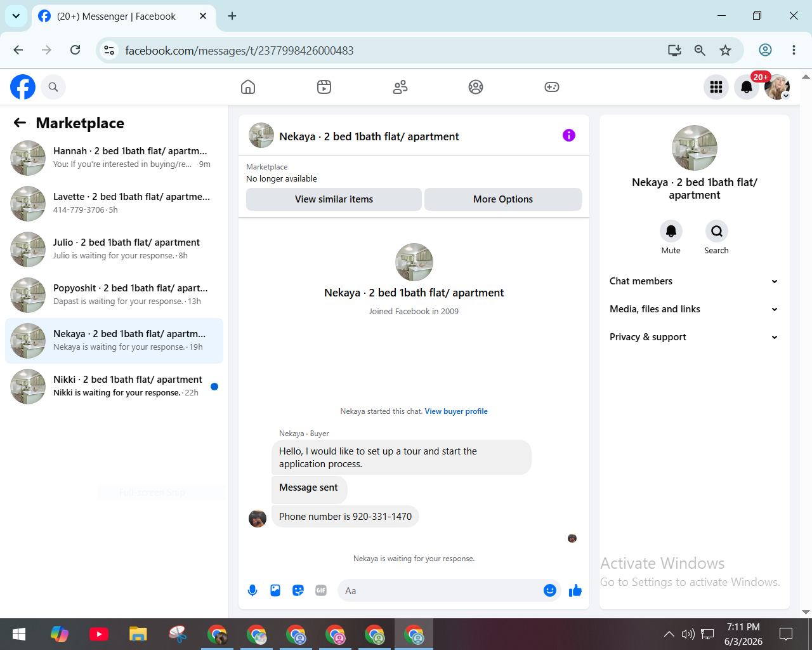
Task: Open Nikki 2 bed 1bath conversation
Action: [114, 387]
